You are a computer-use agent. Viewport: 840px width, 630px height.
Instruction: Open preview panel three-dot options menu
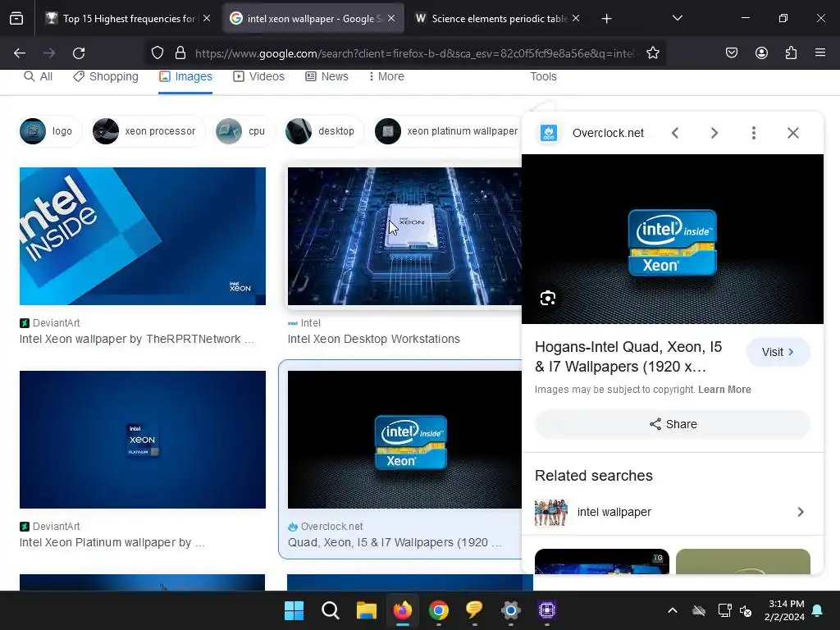click(754, 133)
